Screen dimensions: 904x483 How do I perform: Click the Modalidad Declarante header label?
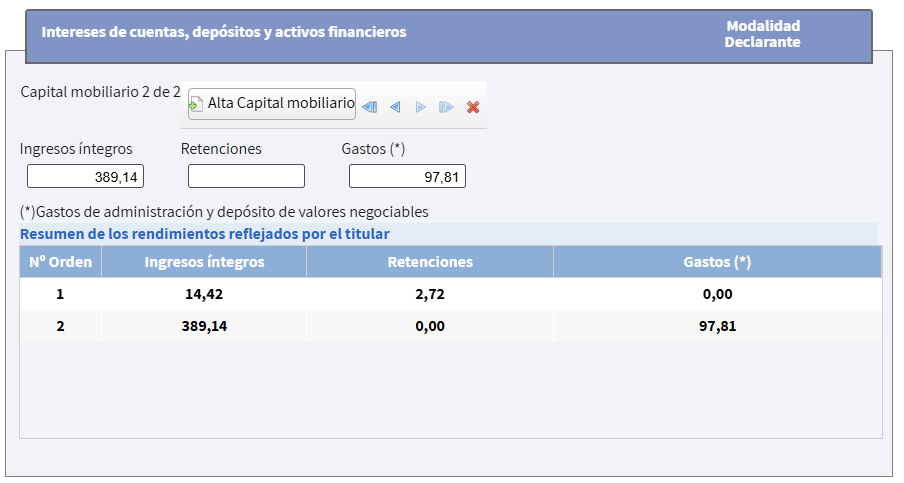tap(762, 34)
